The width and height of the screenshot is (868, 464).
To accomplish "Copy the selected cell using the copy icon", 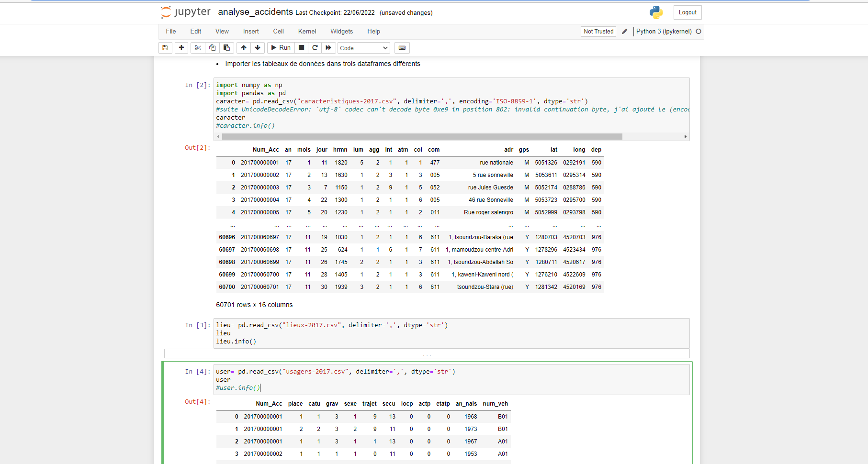I will [x=212, y=48].
